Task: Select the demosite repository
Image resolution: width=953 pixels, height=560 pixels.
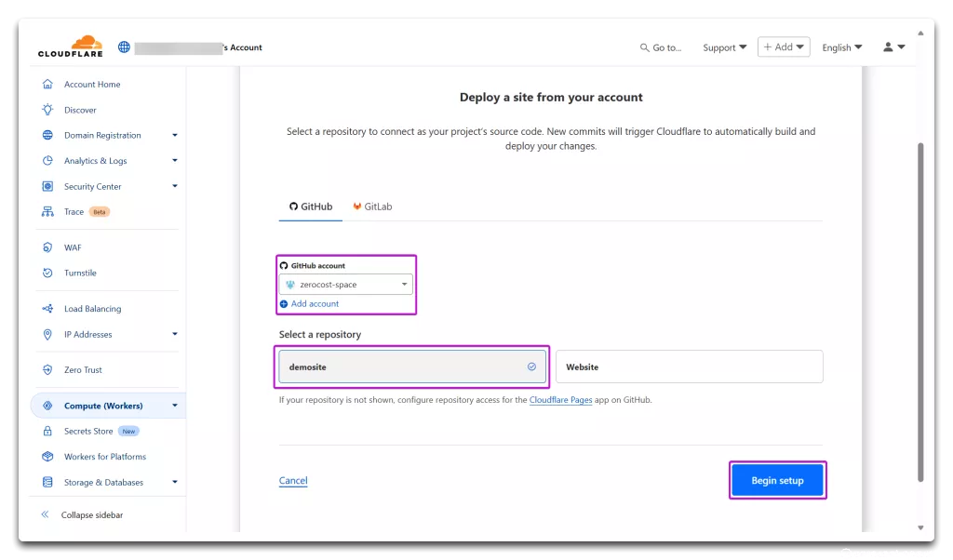Action: 412,367
